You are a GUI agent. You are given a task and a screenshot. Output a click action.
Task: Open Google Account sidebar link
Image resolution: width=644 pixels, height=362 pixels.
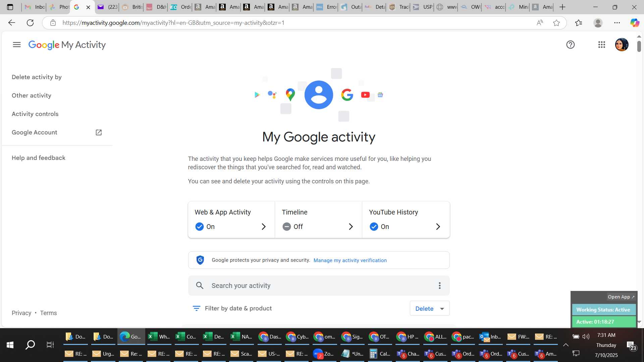[x=35, y=132]
